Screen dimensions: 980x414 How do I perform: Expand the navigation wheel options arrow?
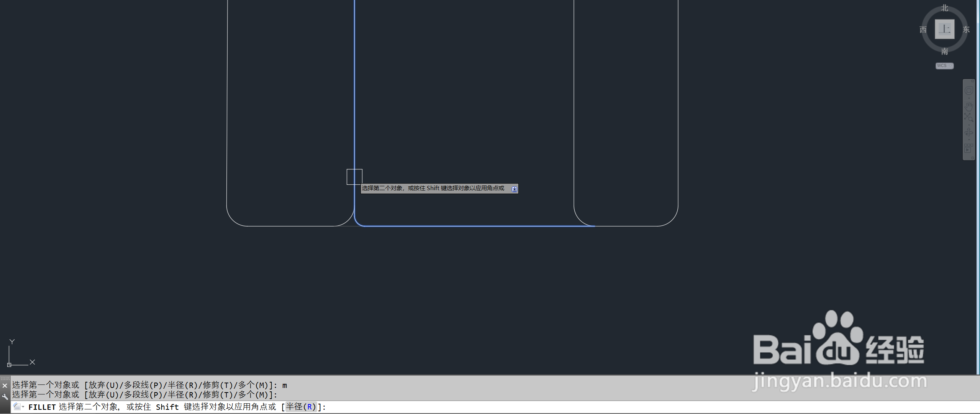pyautogui.click(x=969, y=98)
